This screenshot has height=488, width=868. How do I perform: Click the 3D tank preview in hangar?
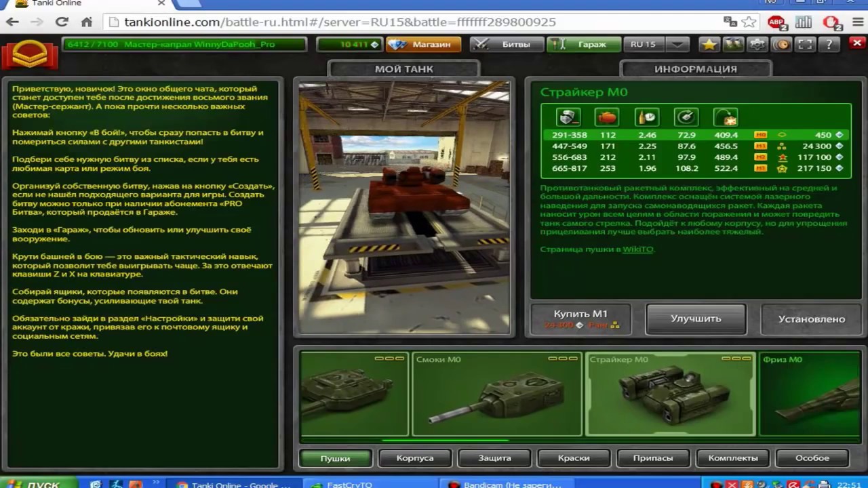[404, 208]
